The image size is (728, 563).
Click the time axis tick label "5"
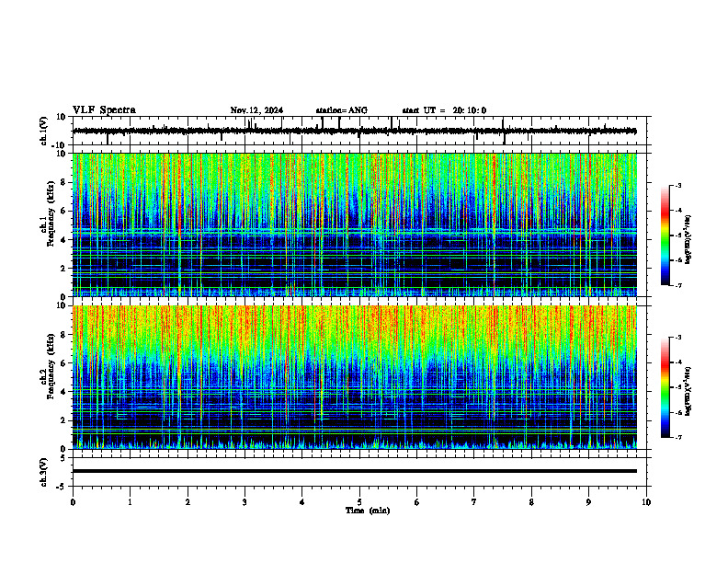pos(359,502)
